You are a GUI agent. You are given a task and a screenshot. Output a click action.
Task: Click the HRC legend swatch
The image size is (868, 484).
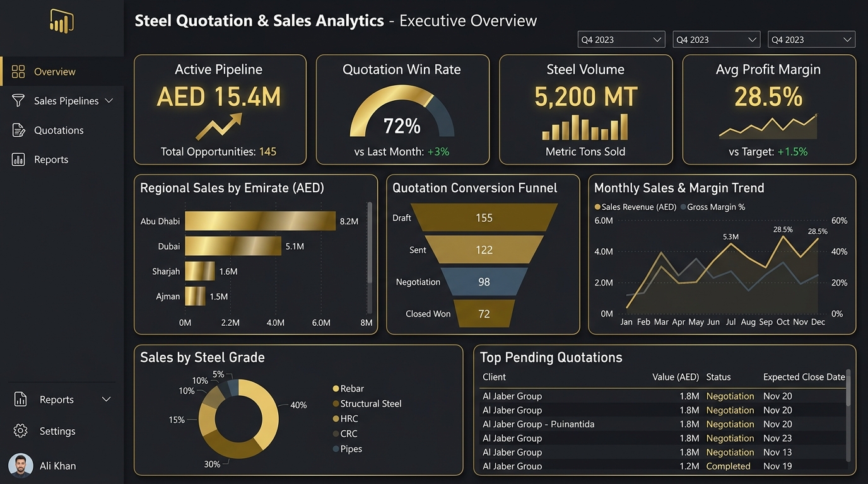336,419
